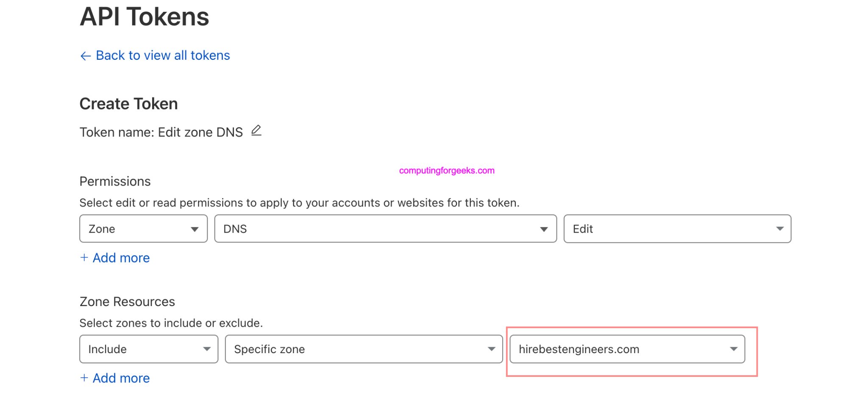Click the Create Token section title
The width and height of the screenshot is (868, 401).
click(128, 103)
